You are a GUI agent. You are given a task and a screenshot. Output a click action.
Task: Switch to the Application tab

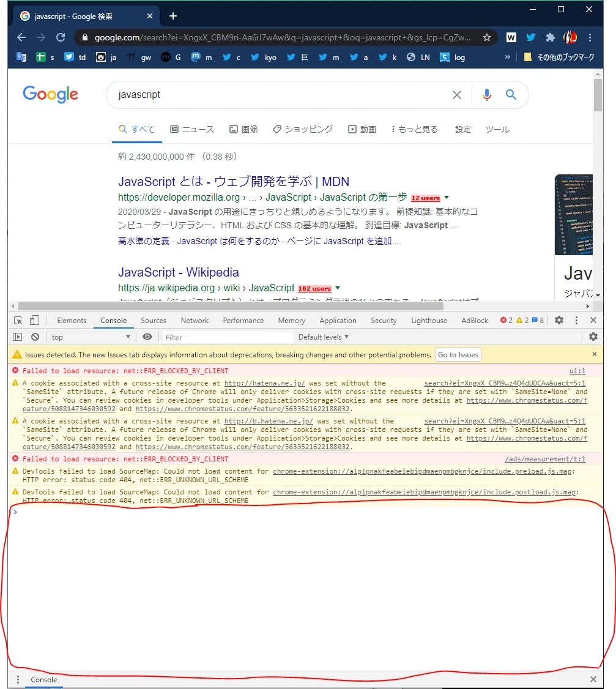[x=338, y=321]
